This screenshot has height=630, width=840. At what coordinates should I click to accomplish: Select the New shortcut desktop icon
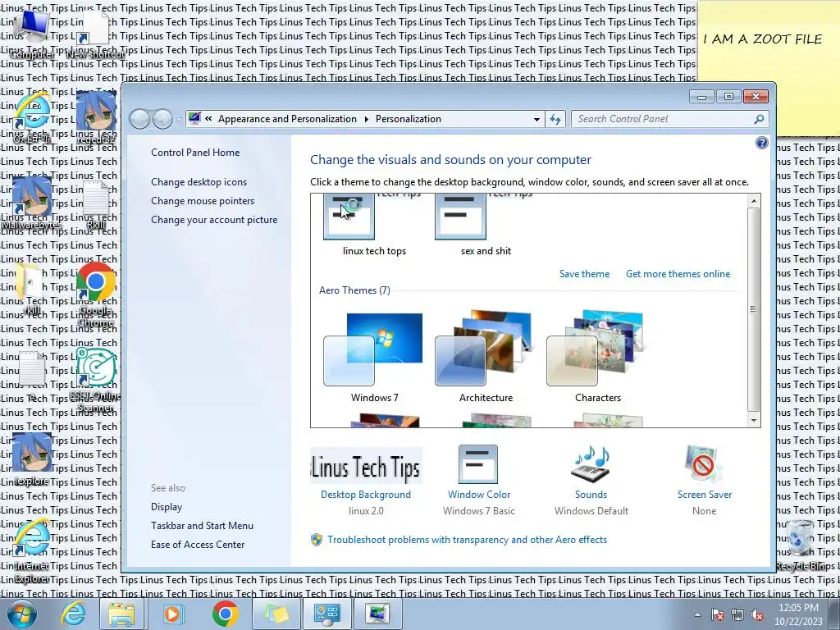[x=95, y=34]
